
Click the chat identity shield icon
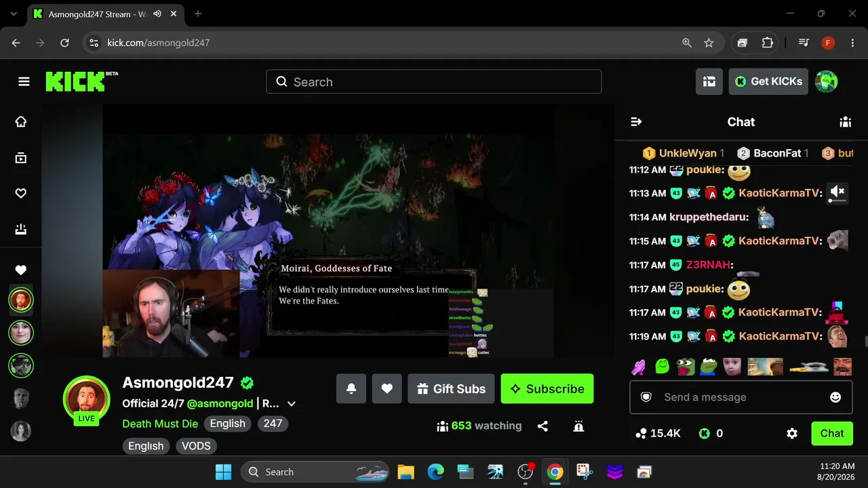[x=646, y=397]
